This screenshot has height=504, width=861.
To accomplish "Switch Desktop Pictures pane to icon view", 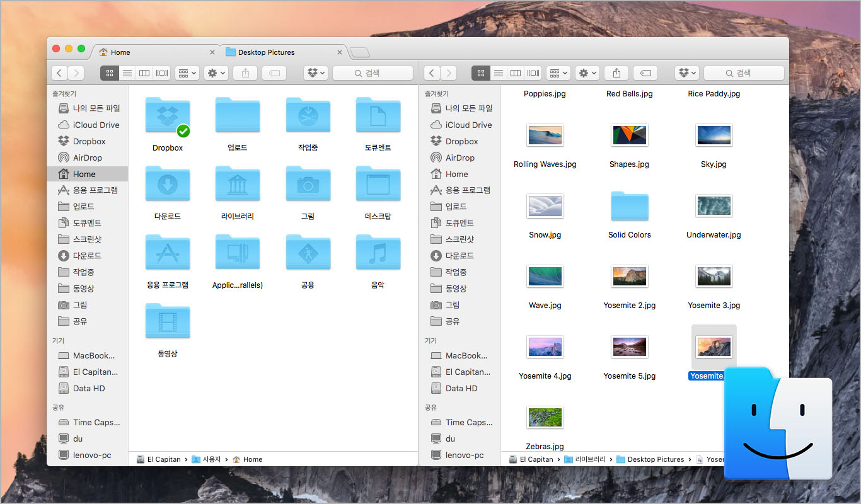I will pyautogui.click(x=481, y=73).
